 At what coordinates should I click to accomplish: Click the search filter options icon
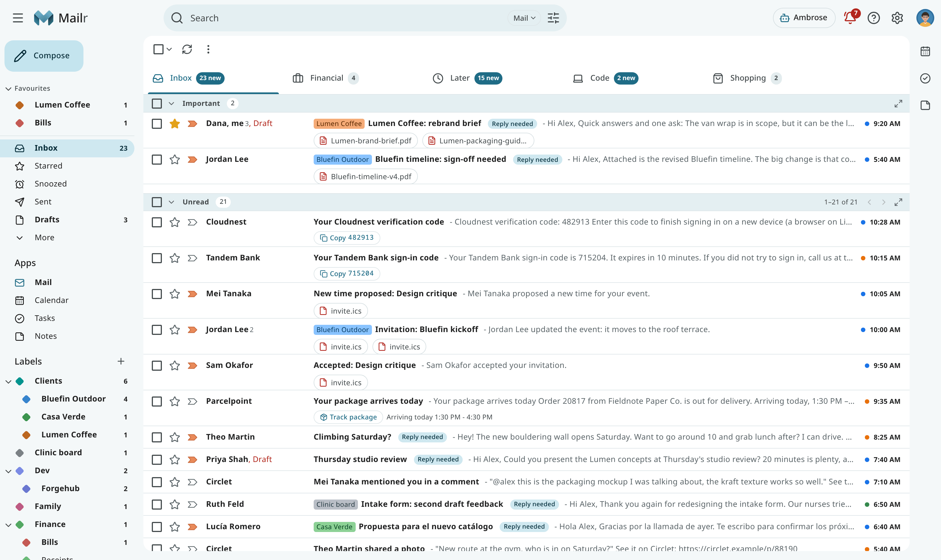point(553,18)
